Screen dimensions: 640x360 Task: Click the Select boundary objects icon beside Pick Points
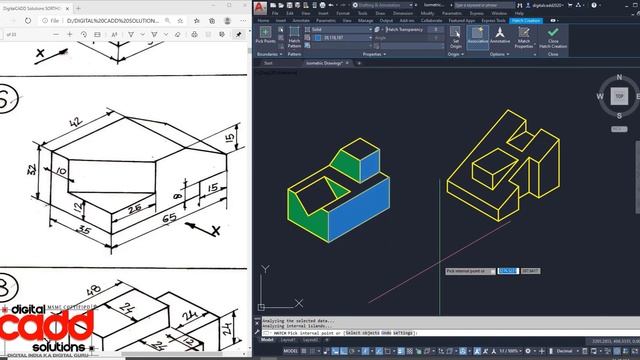281,30
